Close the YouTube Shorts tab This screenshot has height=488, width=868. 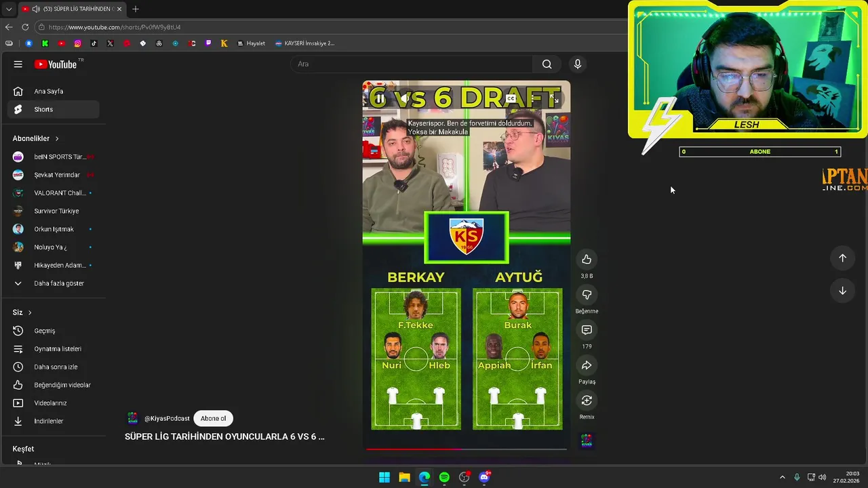(119, 9)
